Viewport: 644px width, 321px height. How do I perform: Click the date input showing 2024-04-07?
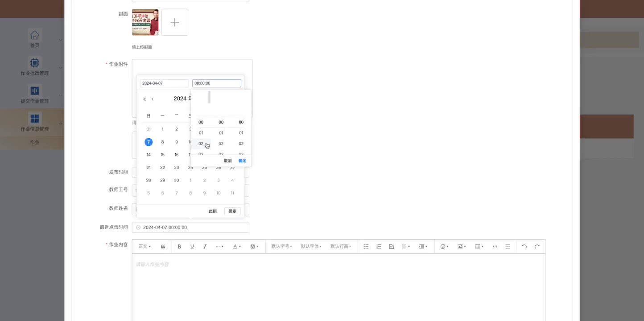pos(164,83)
